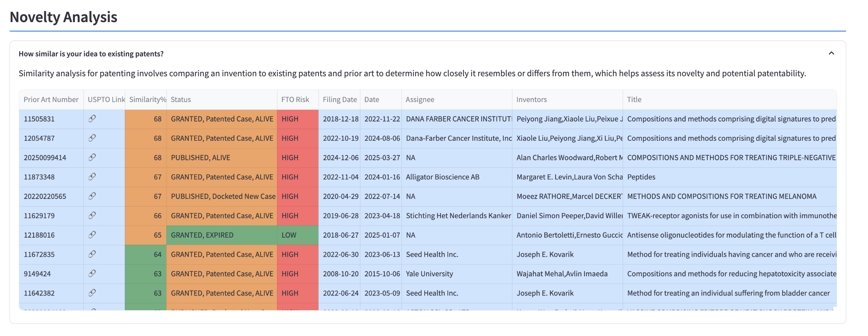
Task: Open USPTO link icon for patent 20250099414
Action: tap(92, 157)
